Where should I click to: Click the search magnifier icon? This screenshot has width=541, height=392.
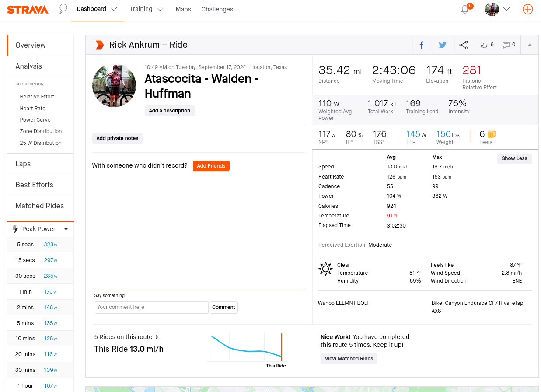click(x=63, y=9)
